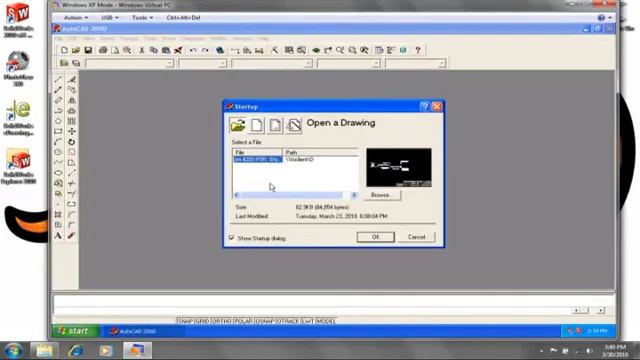Click the Print icon in the standard toolbar
This screenshot has width=640, height=360.
click(x=103, y=50)
